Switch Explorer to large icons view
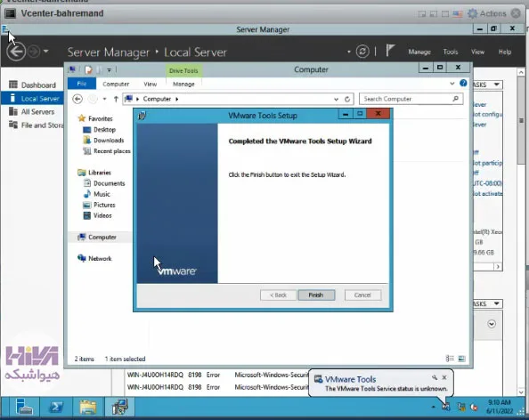The height and width of the screenshot is (420, 529). click(462, 359)
